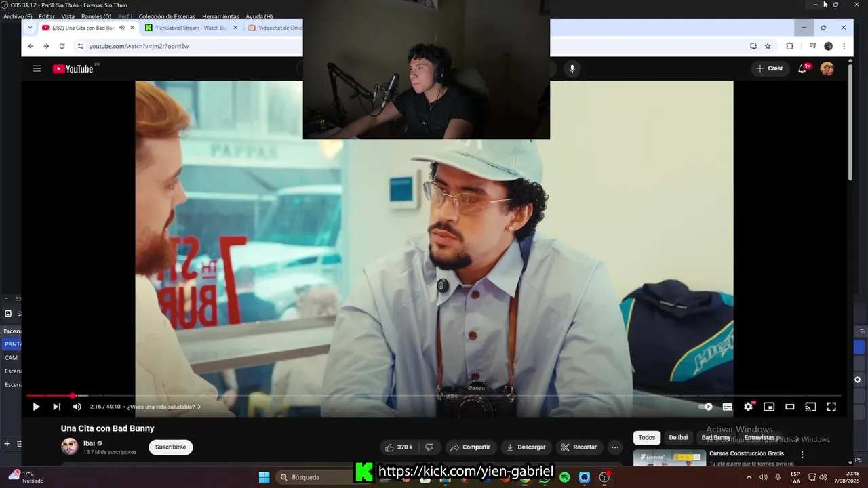
Task: Open OBS Archivo menu
Action: click(17, 16)
